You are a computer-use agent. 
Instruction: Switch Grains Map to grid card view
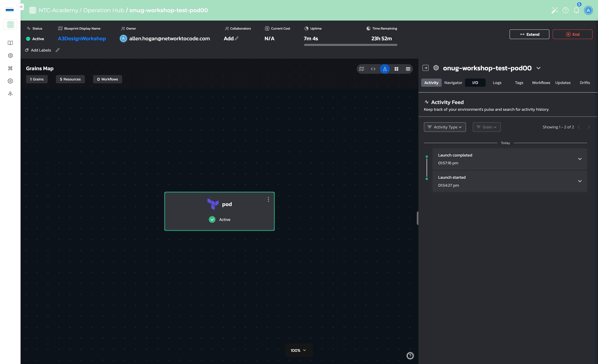(x=396, y=69)
